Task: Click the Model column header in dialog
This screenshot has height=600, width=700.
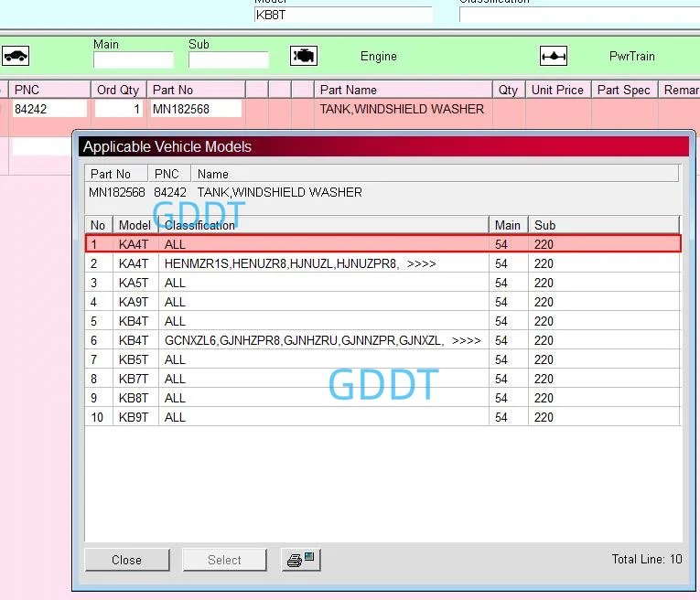Action: [x=135, y=225]
